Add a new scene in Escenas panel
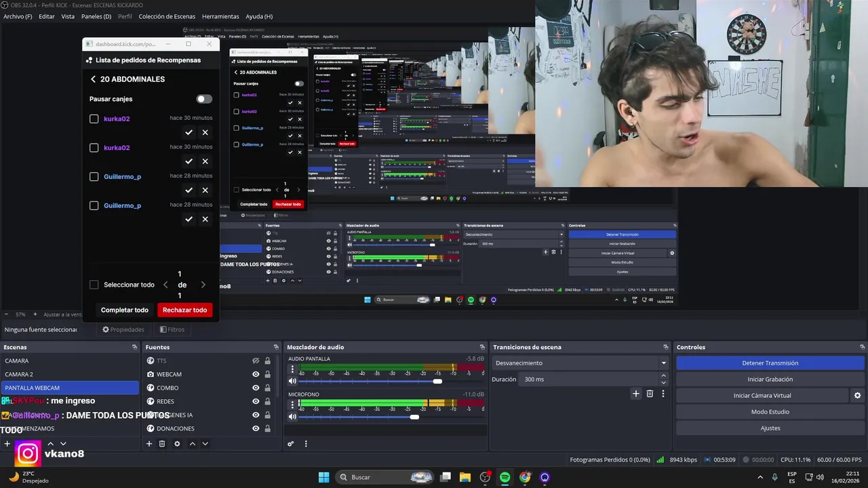Viewport: 868px width, 488px height. pos(7,444)
